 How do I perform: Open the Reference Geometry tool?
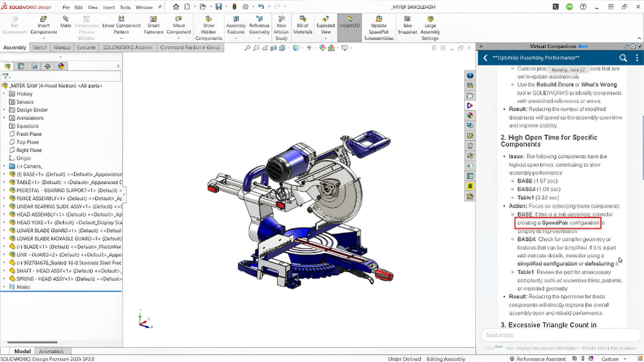[x=259, y=25]
